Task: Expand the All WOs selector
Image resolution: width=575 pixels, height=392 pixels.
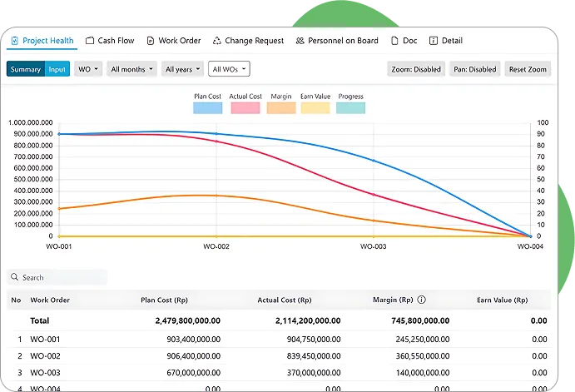Action: (229, 69)
